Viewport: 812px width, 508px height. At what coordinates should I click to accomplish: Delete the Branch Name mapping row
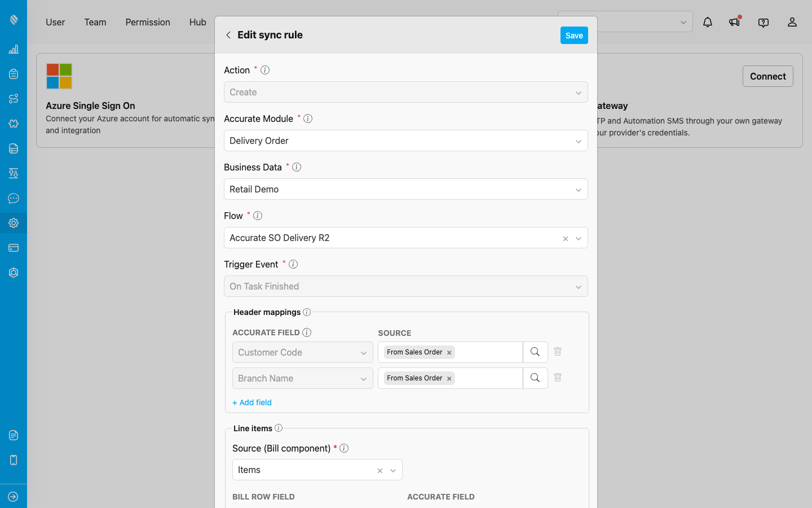pyautogui.click(x=558, y=377)
